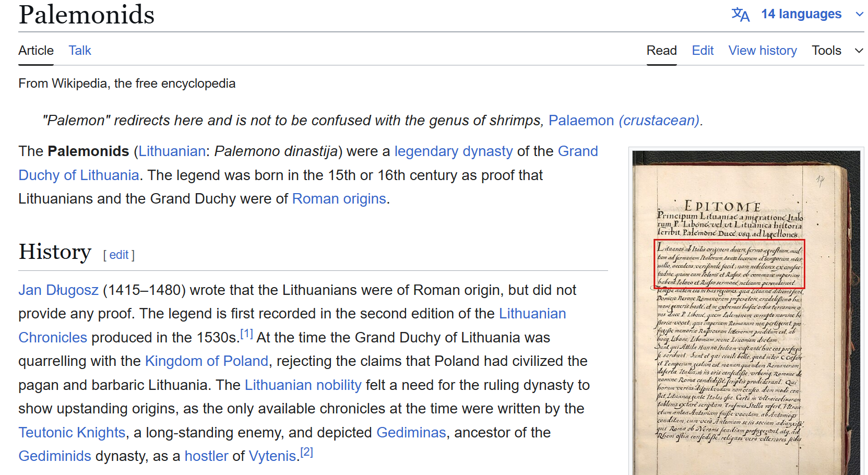Follow the Lithuanian nobility link
Screen dimensions: 868x475
(303, 385)
